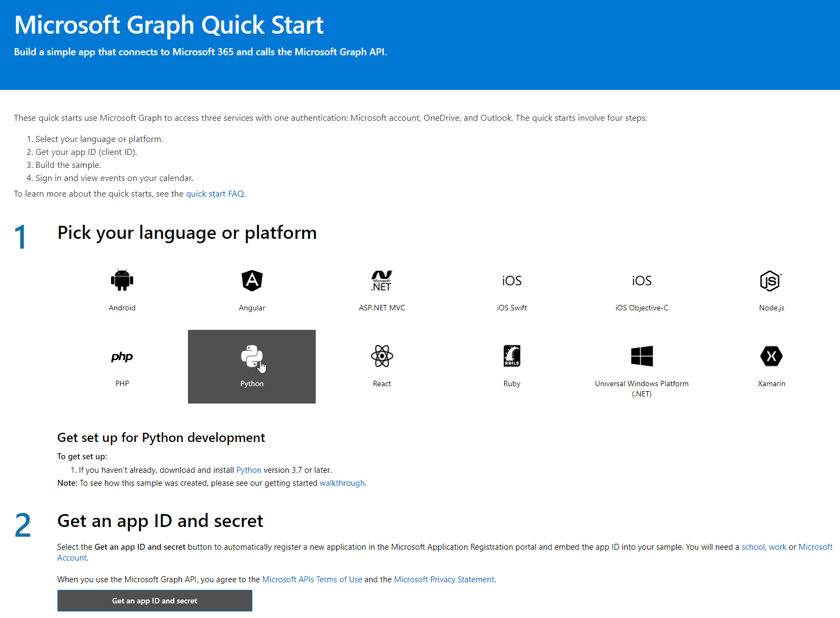Select the Android platform icon
This screenshot has width=840, height=618.
pyautogui.click(x=122, y=281)
